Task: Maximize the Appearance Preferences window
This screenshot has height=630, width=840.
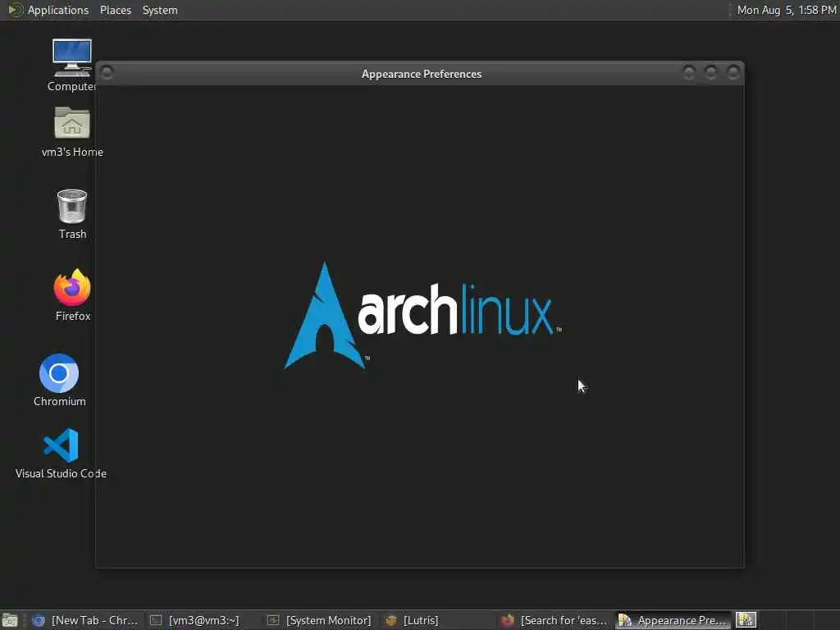Action: tap(711, 72)
